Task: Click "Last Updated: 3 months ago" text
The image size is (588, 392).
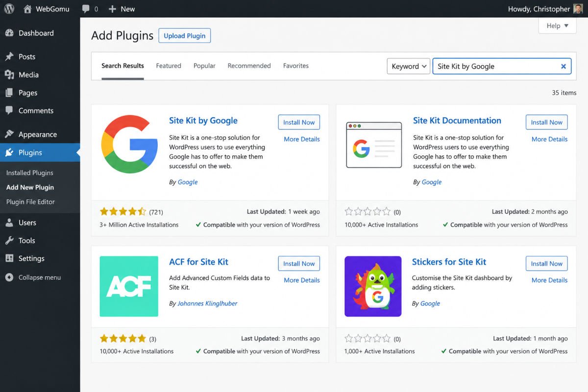Action: [280, 338]
